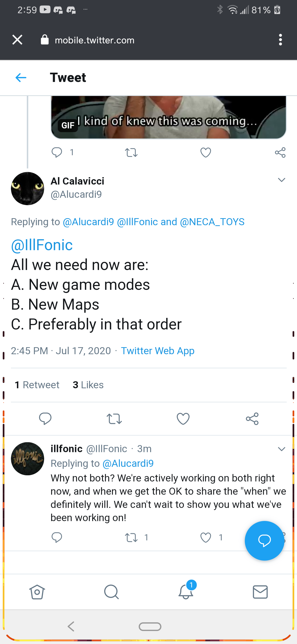Like Al Calavicci's main tweet
This screenshot has width=297, height=644.
pos(183,419)
